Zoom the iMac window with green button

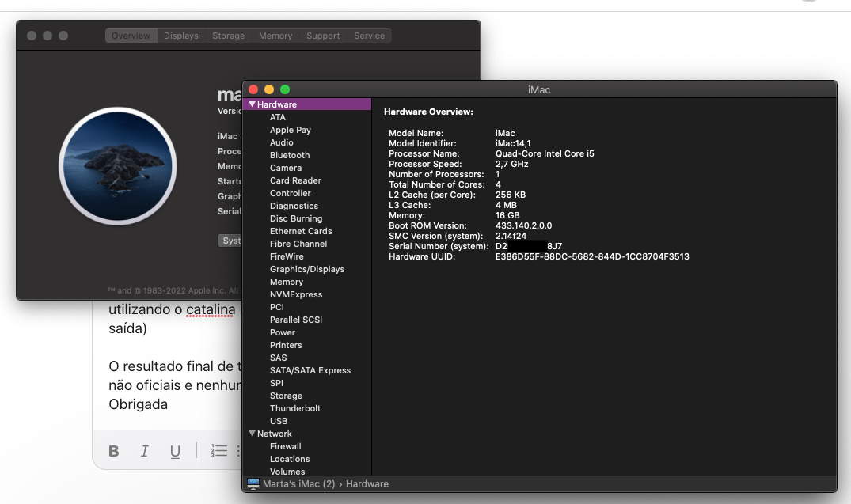point(285,89)
